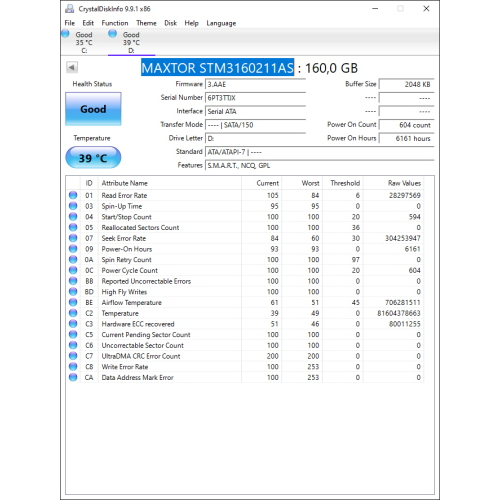Click the status icon for Reported Uncorrectable Errors

pos(73,281)
